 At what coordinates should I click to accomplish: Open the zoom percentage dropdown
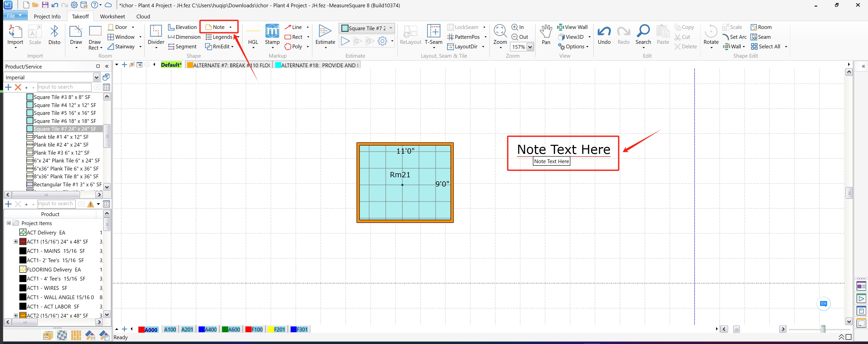click(530, 47)
